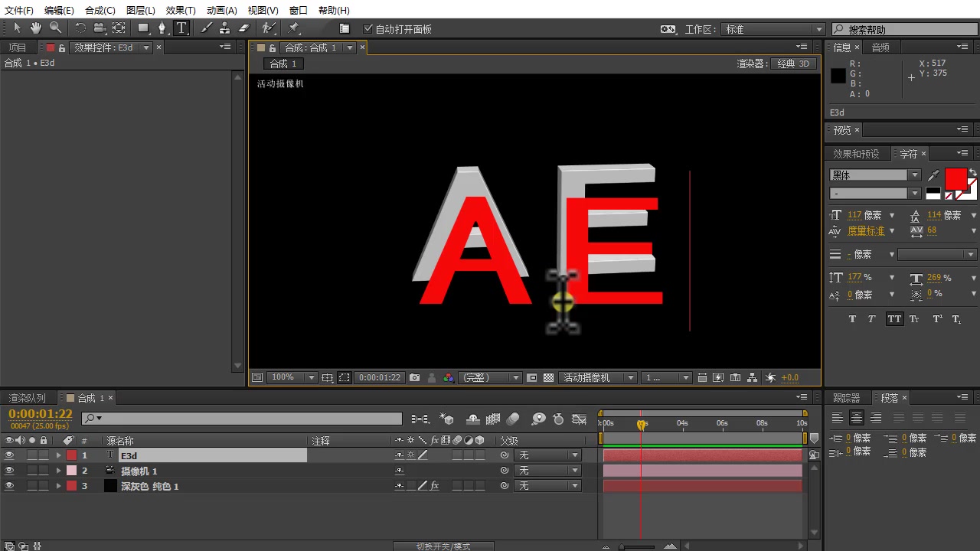The height and width of the screenshot is (551, 980).
Task: Select the Hand tool
Action: tap(36, 28)
